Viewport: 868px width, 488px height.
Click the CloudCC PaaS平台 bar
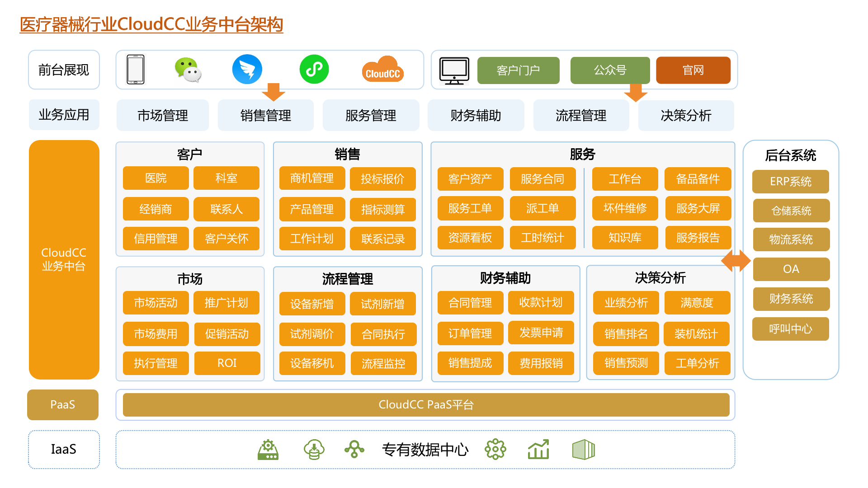[426, 404]
